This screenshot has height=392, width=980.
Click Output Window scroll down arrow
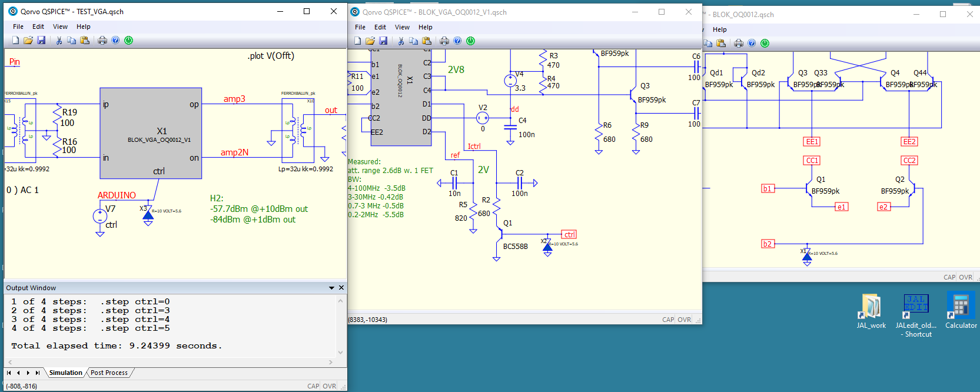point(340,353)
